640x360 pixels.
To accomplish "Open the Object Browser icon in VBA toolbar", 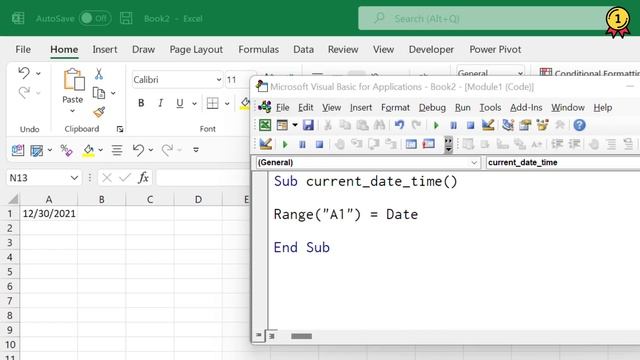I will [x=542, y=125].
